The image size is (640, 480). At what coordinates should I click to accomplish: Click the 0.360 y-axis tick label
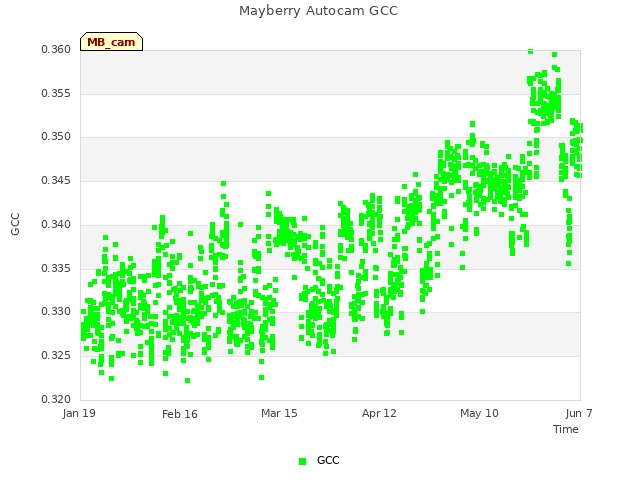pyautogui.click(x=56, y=49)
